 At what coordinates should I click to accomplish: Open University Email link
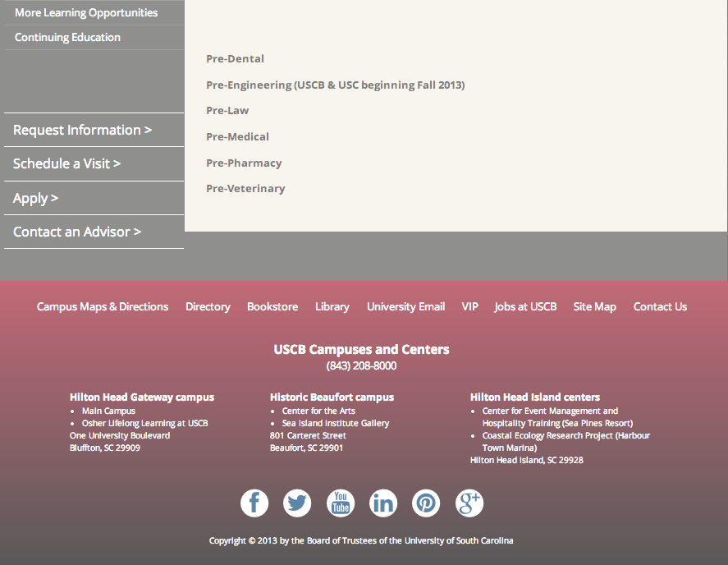(405, 306)
